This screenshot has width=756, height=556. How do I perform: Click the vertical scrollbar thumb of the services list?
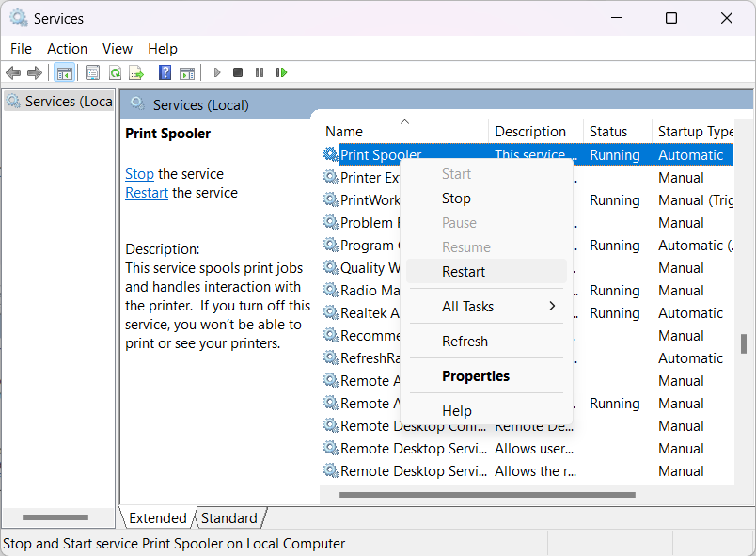[x=744, y=343]
